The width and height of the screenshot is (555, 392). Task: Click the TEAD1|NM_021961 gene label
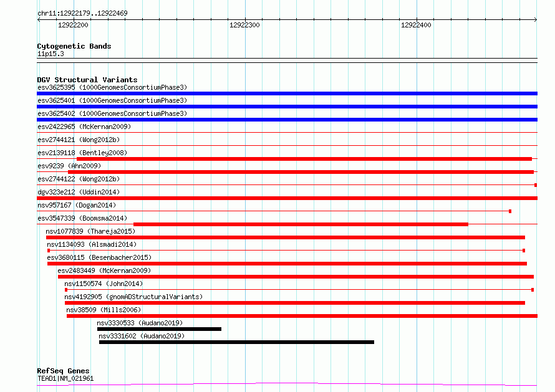point(65,378)
